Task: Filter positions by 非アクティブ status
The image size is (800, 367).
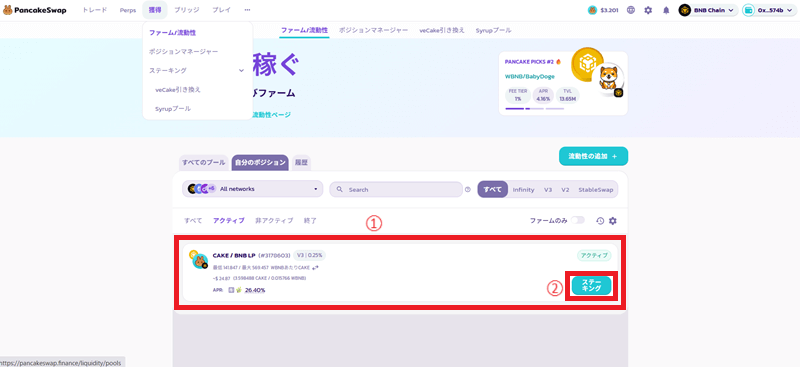Action: tap(274, 221)
